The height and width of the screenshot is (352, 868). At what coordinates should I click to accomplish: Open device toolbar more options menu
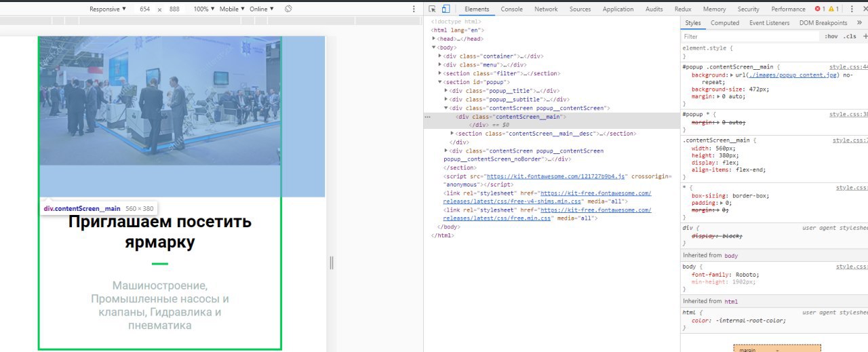click(x=414, y=9)
